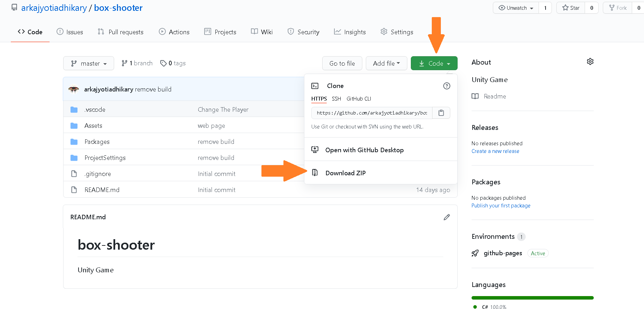Switch to the Issues tab
This screenshot has height=309, width=644.
point(70,32)
